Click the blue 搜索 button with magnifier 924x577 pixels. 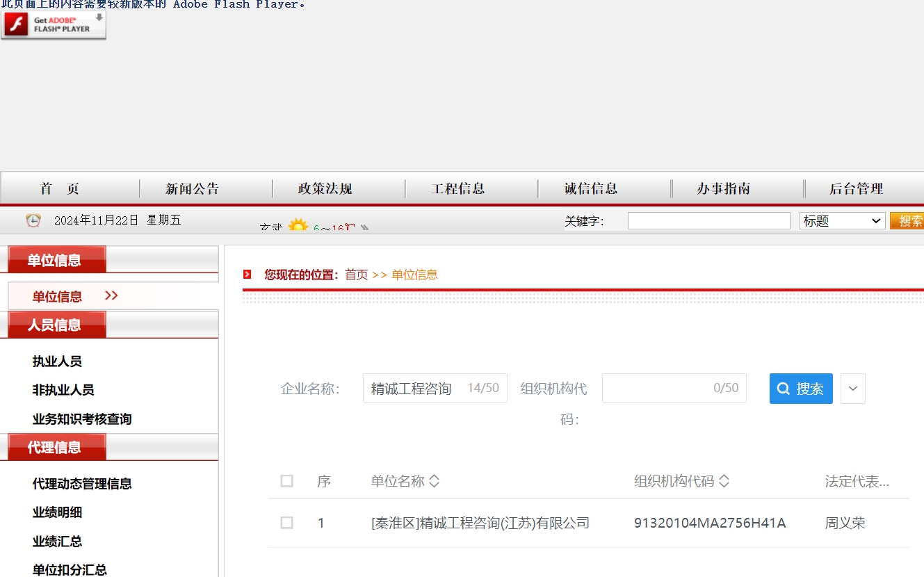tap(801, 389)
